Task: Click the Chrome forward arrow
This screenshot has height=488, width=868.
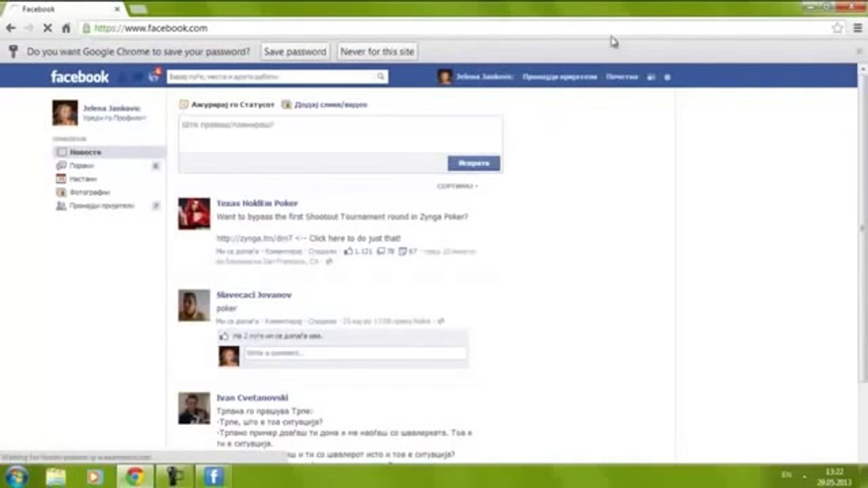Action: click(29, 28)
